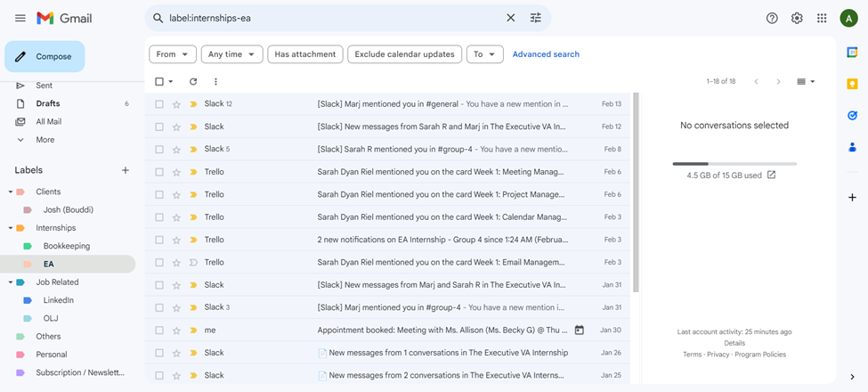Clear the search with the X icon
Image resolution: width=868 pixels, height=392 pixels.
point(511,18)
